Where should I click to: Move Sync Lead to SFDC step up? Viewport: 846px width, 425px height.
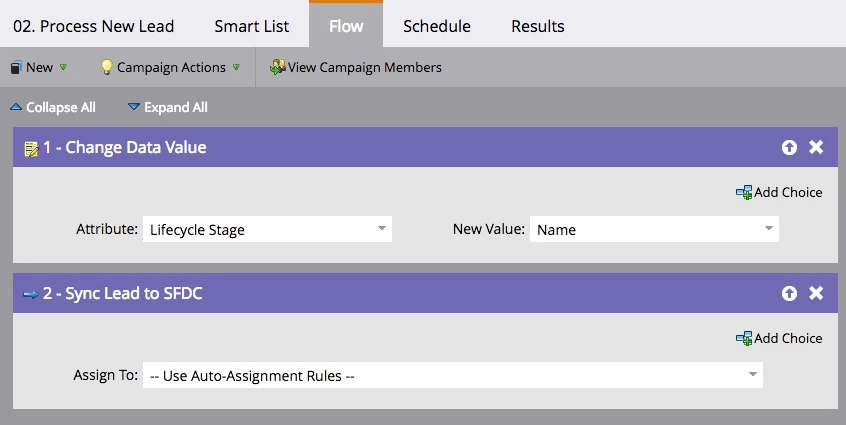click(x=790, y=294)
